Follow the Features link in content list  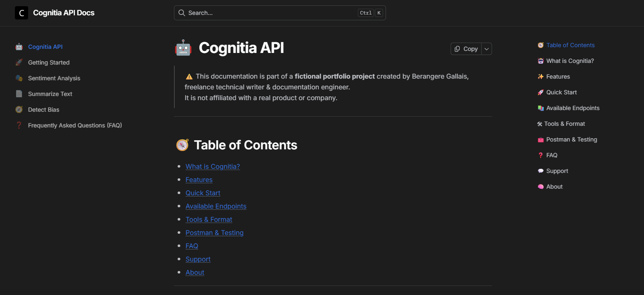[199, 180]
